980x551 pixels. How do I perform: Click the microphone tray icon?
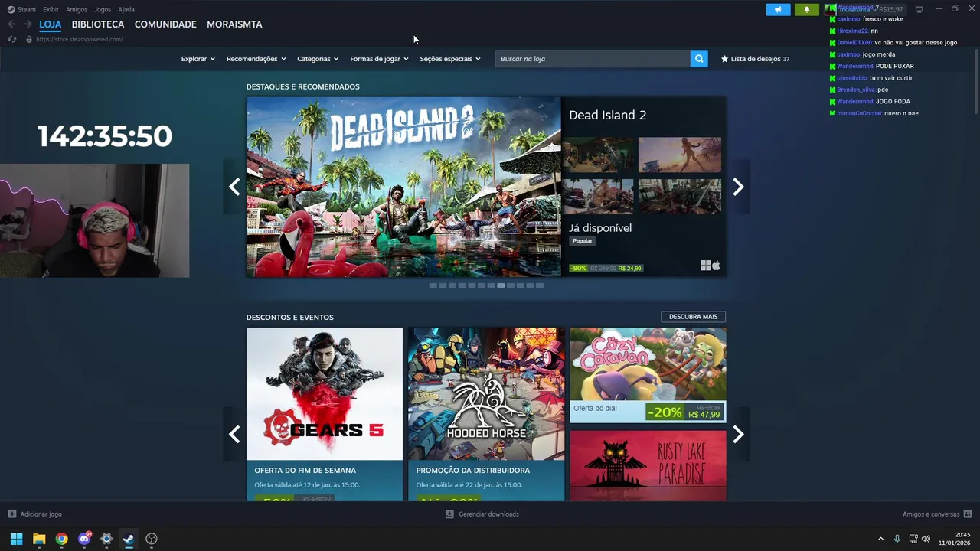pos(897,539)
